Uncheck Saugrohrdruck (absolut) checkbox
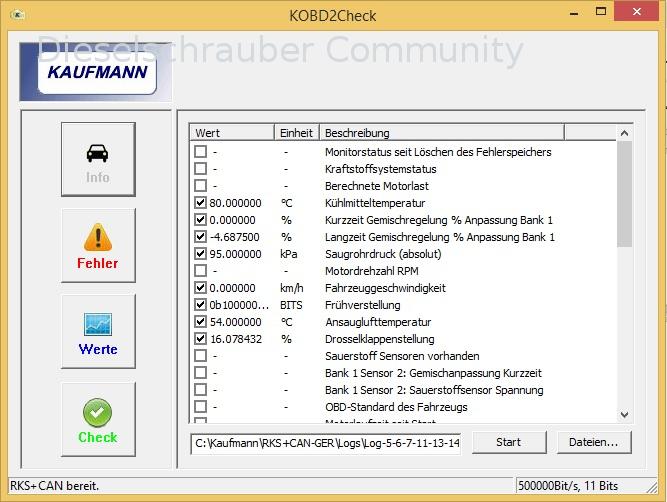Screen dimensions: 667x502 pos(200,254)
